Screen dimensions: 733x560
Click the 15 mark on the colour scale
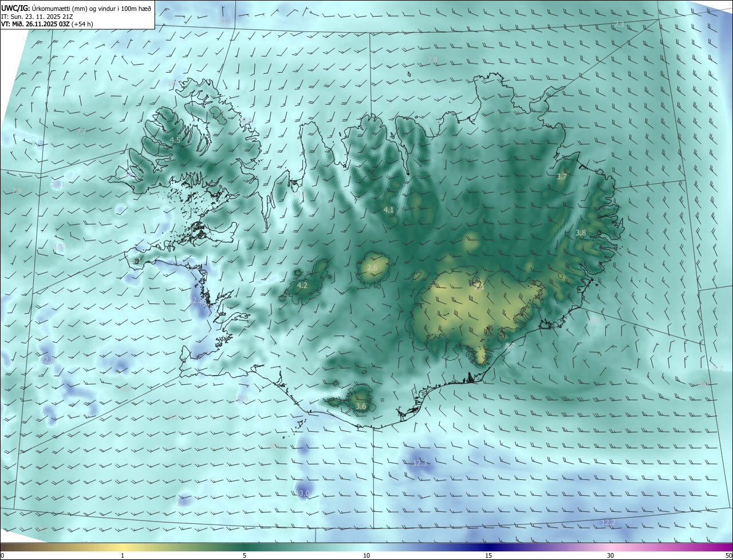[488, 556]
